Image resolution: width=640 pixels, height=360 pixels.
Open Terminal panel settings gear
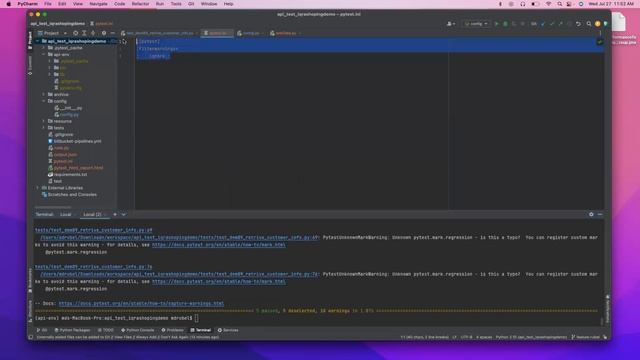591,214
